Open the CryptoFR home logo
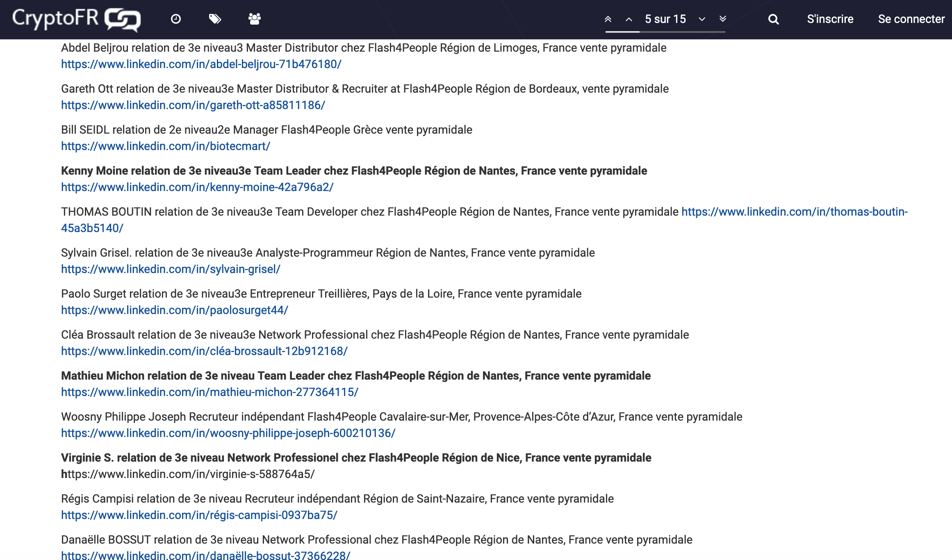The width and height of the screenshot is (952, 560). click(x=76, y=19)
